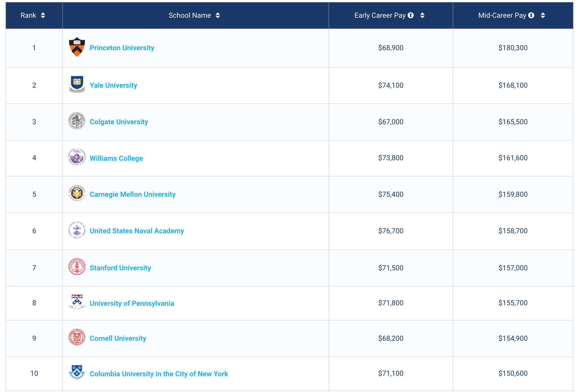The height and width of the screenshot is (392, 580).
Task: Open the Williams College link
Action: pos(116,158)
